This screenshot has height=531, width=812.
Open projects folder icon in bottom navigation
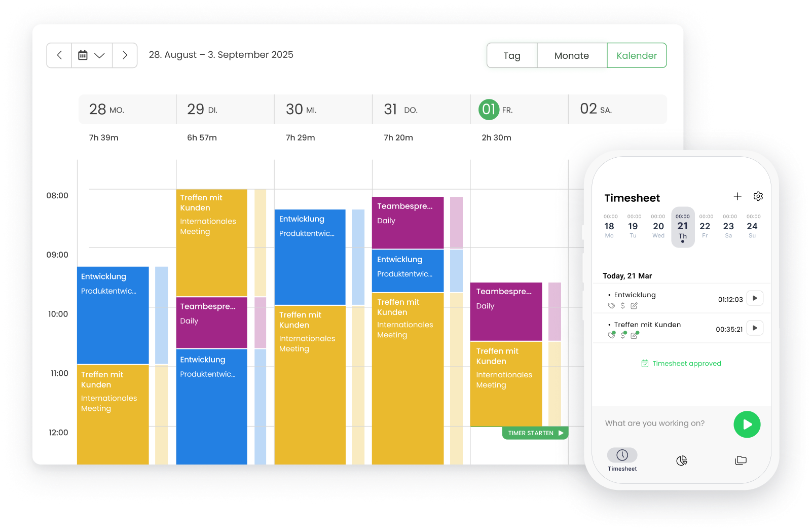[x=741, y=461]
